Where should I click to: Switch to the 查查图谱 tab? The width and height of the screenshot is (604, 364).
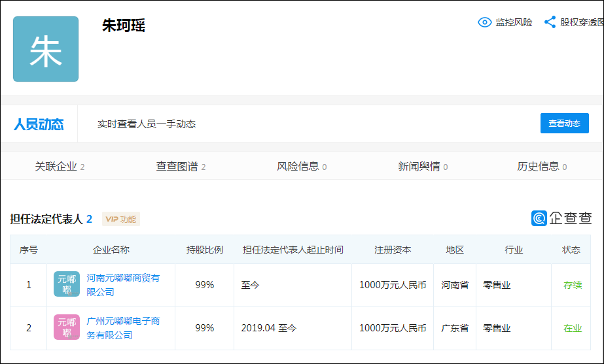click(x=181, y=166)
